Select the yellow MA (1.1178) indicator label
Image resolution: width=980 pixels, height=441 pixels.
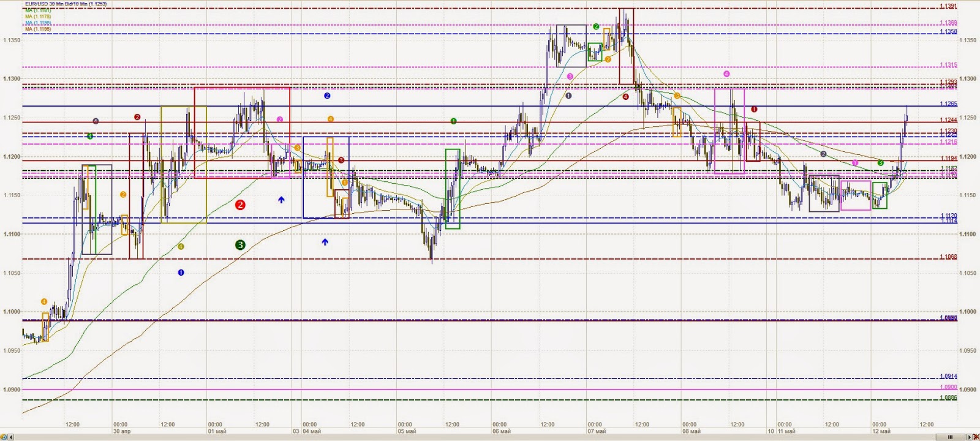(x=38, y=17)
